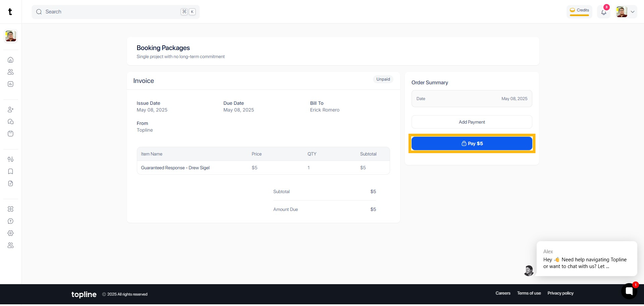The height and width of the screenshot is (306, 644).
Task: Click the Unpaid status badge
Action: coord(383,79)
